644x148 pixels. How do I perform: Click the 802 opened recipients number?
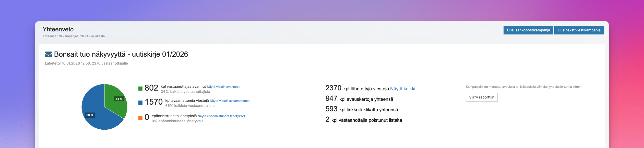pyautogui.click(x=151, y=88)
